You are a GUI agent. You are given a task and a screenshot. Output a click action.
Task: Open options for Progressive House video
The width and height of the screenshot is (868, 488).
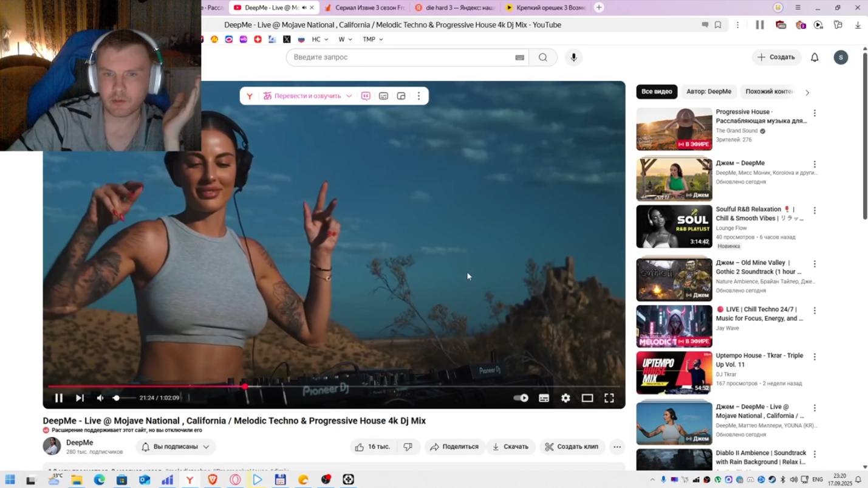click(815, 114)
